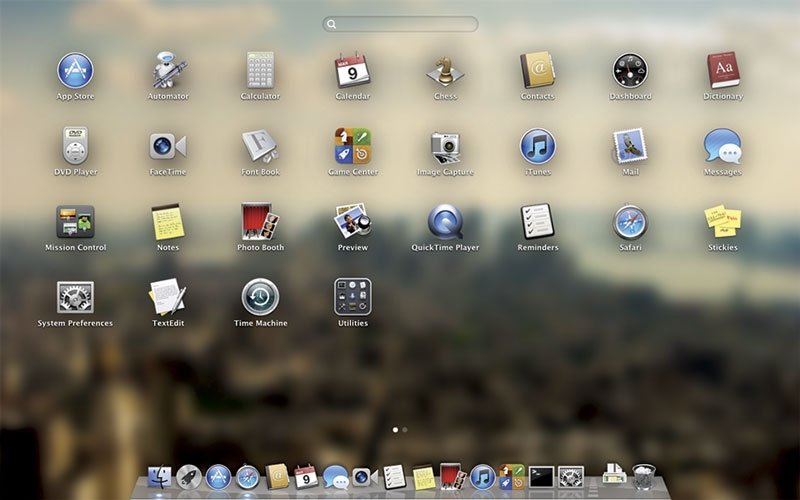Open the Mail app
Screen dimensions: 800x500
point(630,146)
